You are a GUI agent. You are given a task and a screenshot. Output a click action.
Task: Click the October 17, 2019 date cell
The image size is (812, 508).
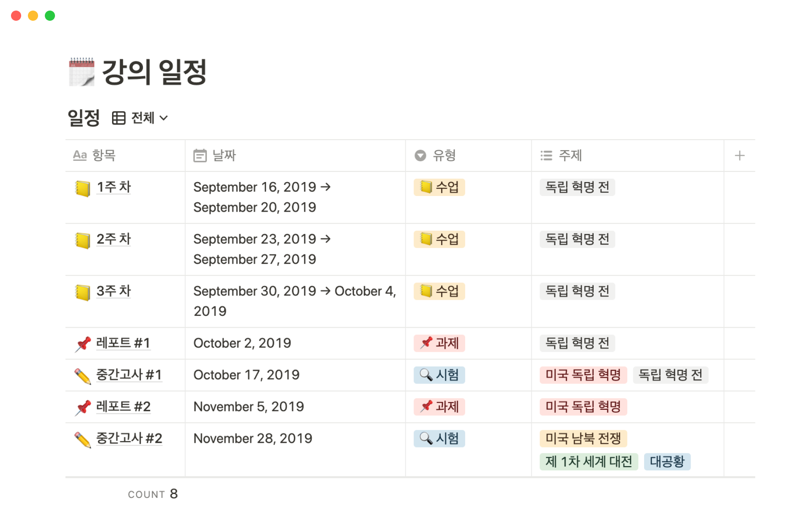click(x=246, y=375)
